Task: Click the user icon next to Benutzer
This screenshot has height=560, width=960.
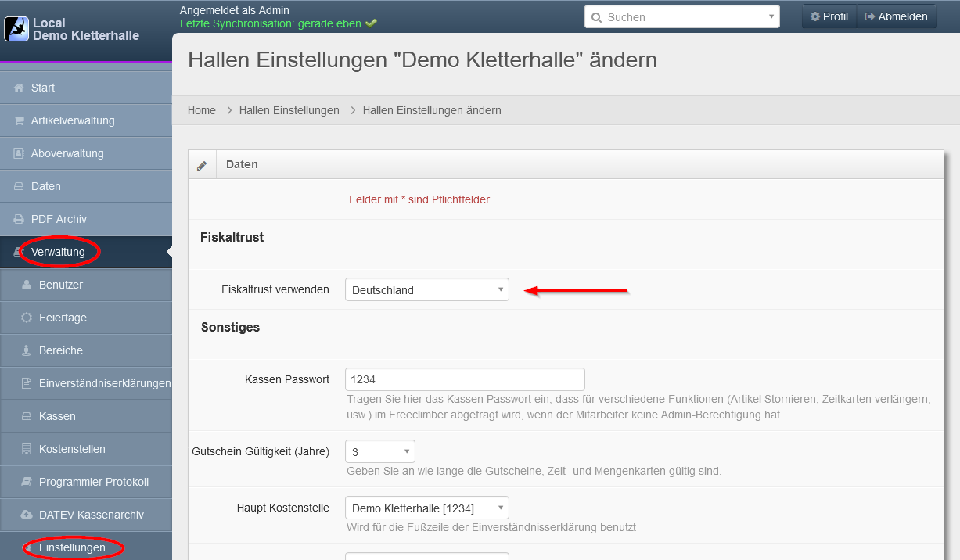Action: 27,285
